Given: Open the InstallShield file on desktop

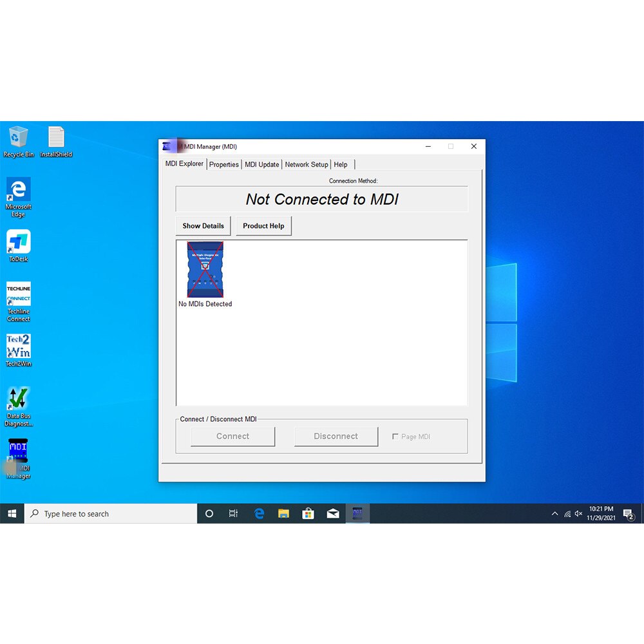Looking at the screenshot, I should (x=56, y=138).
